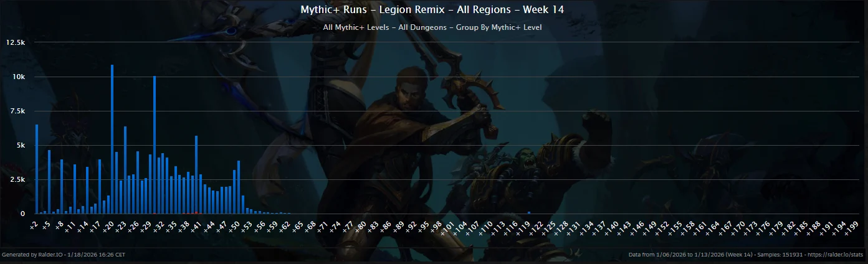868x264 pixels.
Task: Click the 0 y-axis label
Action: point(22,214)
